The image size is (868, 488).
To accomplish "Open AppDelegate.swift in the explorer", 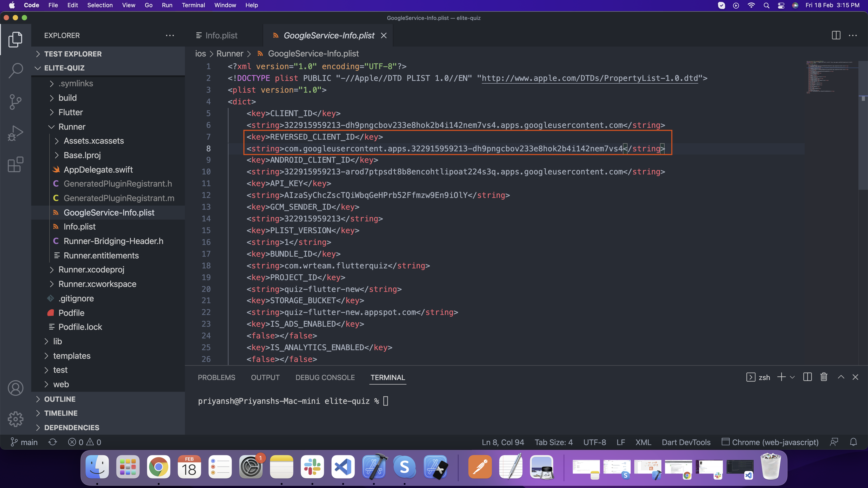I will coord(98,170).
